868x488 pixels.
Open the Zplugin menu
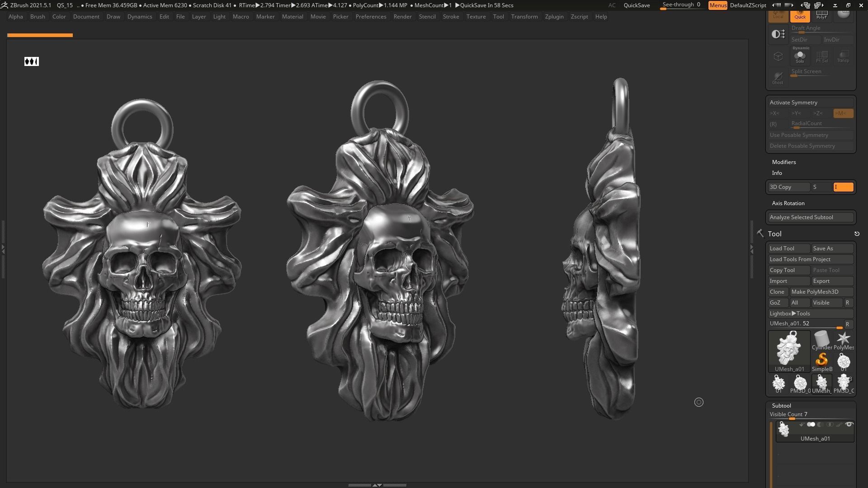[x=554, y=16]
